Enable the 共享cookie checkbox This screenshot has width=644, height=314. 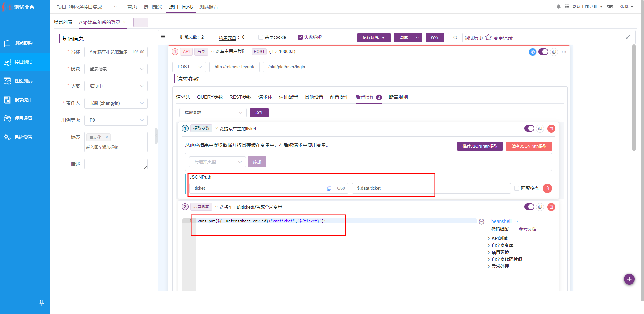(x=260, y=37)
